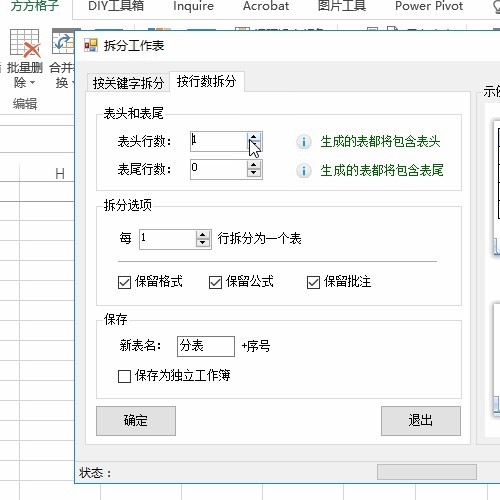Viewport: 500px width, 500px height.
Task: Click the 状态： label
Action: pos(95,473)
